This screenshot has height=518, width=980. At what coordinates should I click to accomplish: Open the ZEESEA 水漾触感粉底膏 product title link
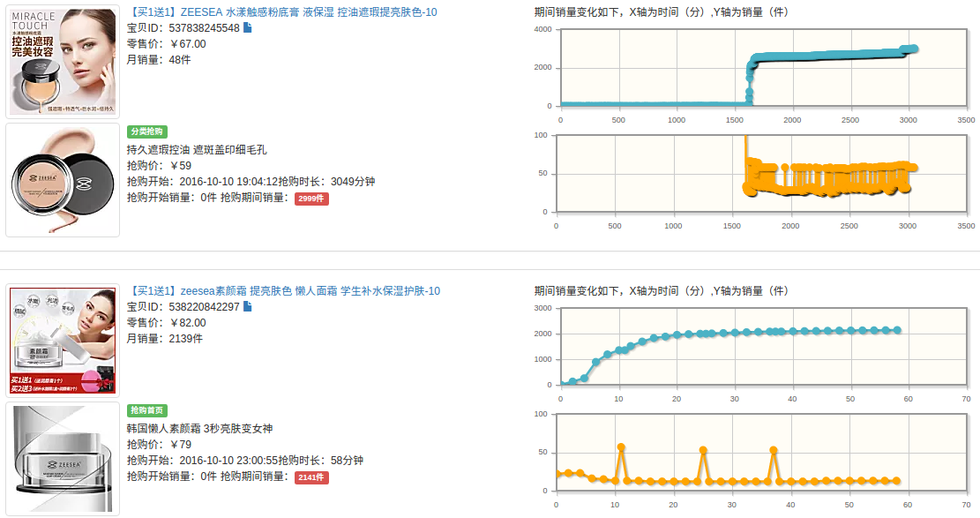(282, 11)
